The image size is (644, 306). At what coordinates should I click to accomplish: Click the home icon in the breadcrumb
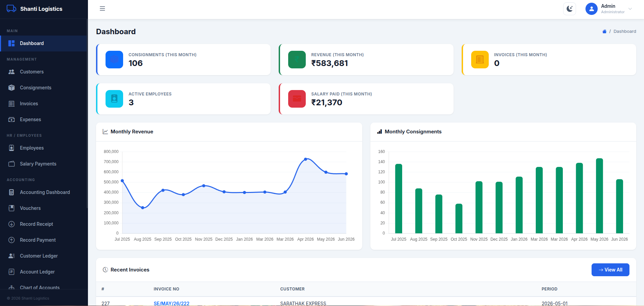click(x=604, y=31)
